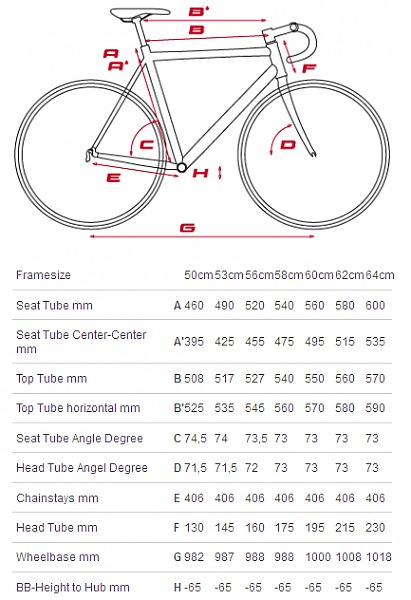Click the red H bottom bracket label

[x=201, y=173]
